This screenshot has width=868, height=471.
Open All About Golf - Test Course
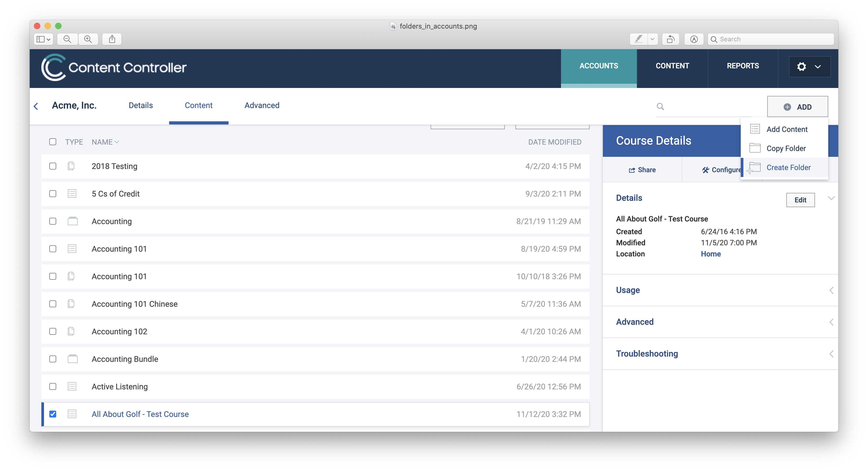[140, 414]
